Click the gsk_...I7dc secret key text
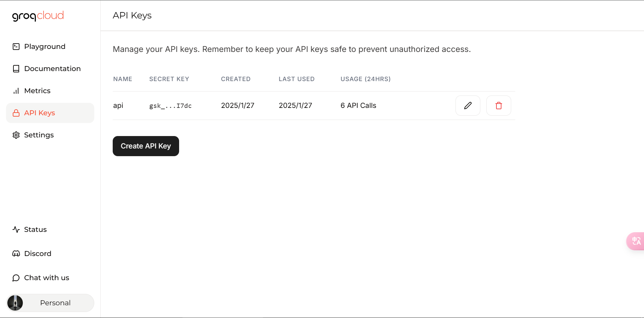This screenshot has height=318, width=644. click(x=170, y=106)
